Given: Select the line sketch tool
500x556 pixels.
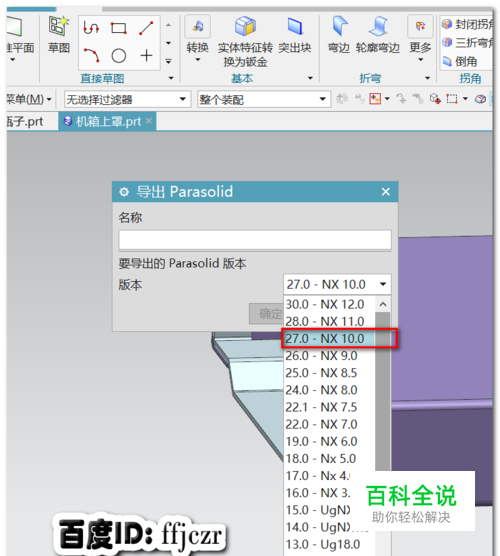Looking at the screenshot, I should tap(146, 28).
